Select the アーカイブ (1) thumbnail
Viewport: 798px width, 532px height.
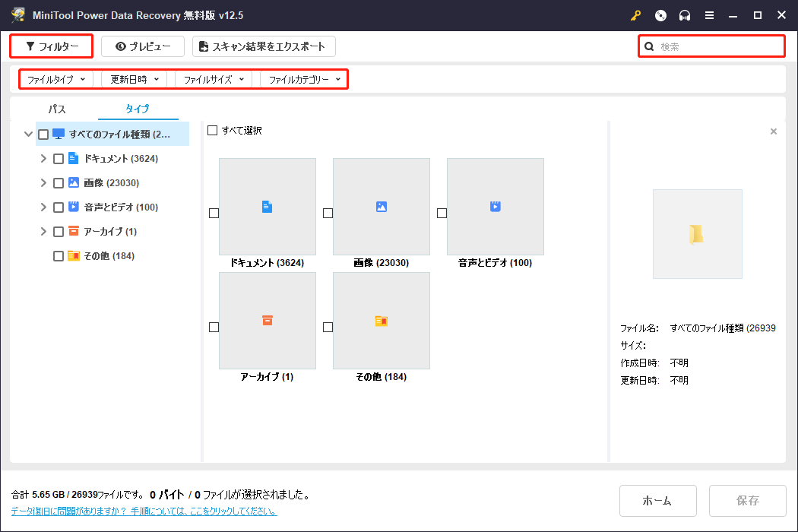268,321
